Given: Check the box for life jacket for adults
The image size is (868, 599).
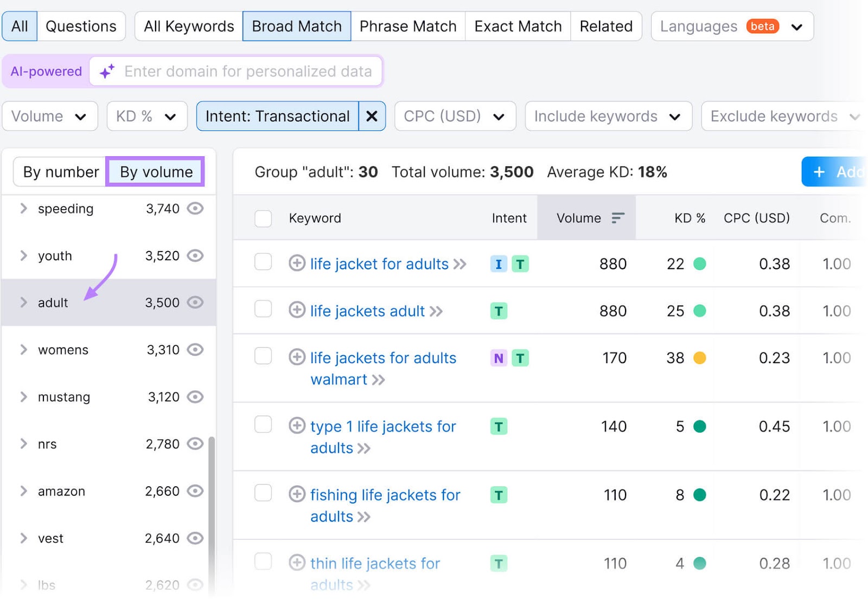Looking at the screenshot, I should 263,261.
